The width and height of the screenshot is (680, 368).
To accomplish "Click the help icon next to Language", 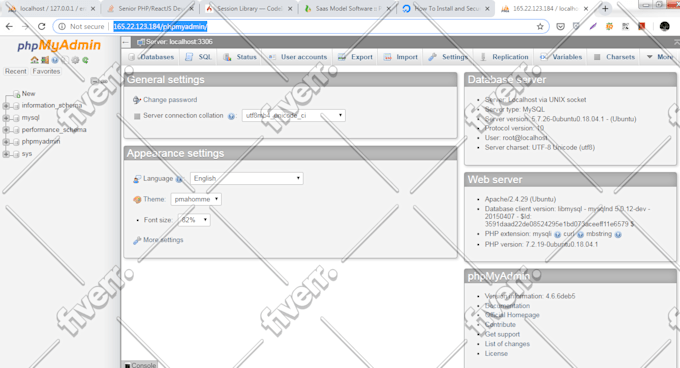I will pyautogui.click(x=179, y=179).
